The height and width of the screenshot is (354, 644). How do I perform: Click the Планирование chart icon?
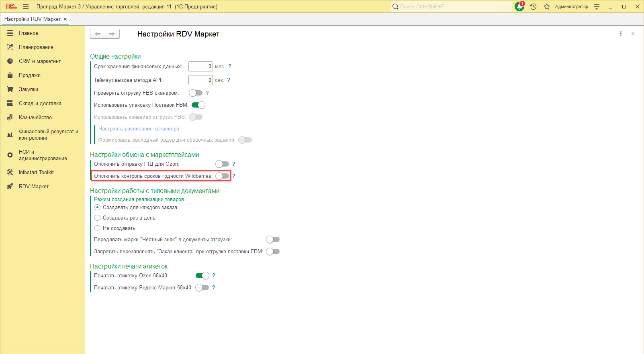[10, 47]
